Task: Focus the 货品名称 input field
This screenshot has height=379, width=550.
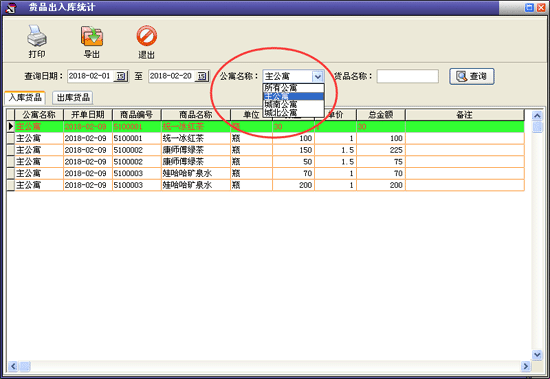Action: (x=408, y=76)
